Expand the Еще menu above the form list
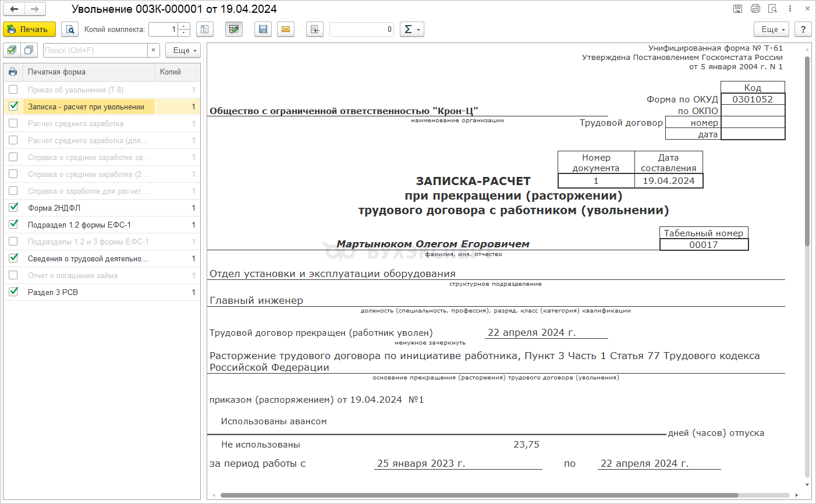 182,50
